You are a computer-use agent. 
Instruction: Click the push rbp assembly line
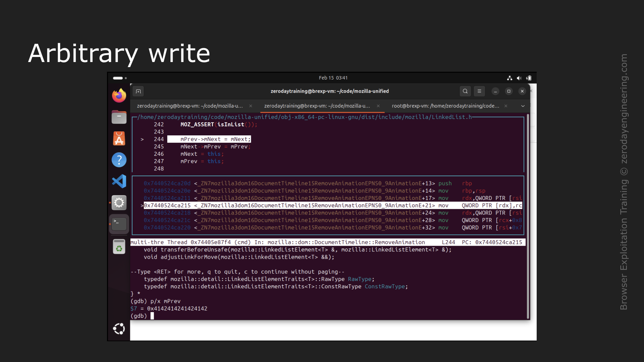point(308,184)
